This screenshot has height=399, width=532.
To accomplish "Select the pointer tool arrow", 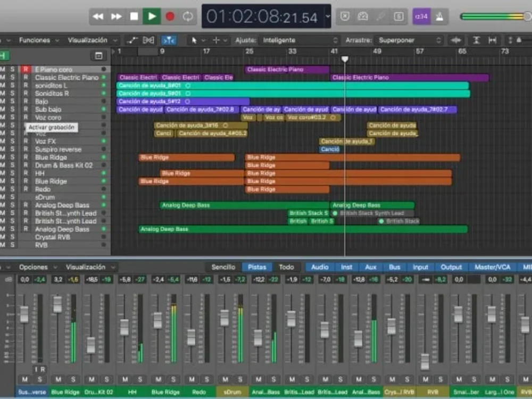I will tap(194, 40).
